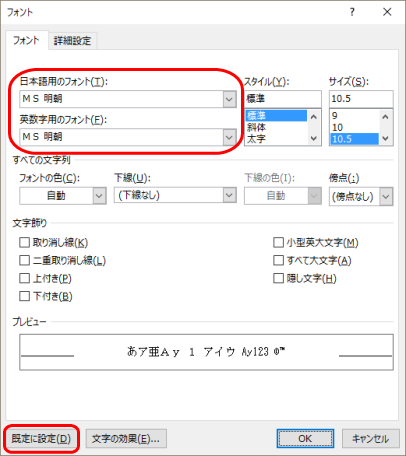This screenshot has height=456, width=406.
Task: Click the help question mark icon
Action: tap(352, 12)
